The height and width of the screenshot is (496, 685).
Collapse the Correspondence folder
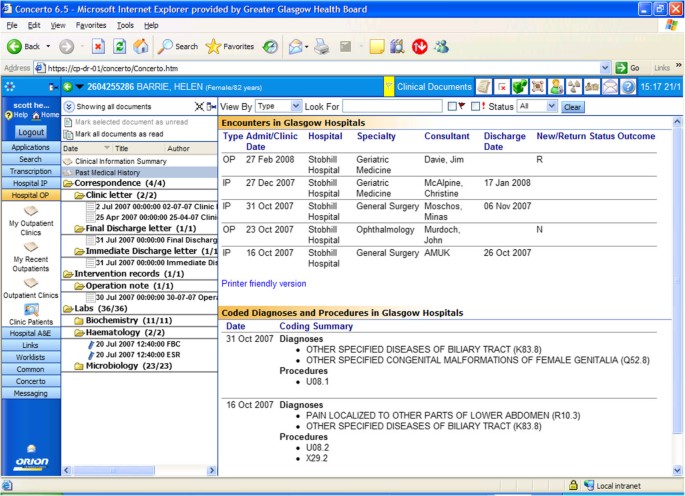click(x=68, y=184)
